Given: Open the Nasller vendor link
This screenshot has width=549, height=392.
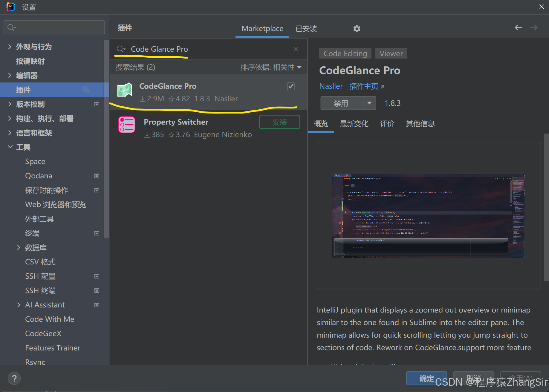Looking at the screenshot, I should click(331, 86).
